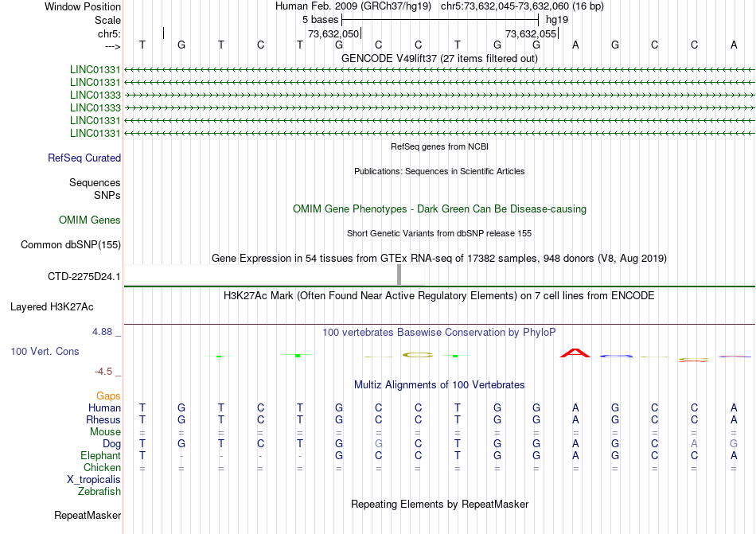
Task: Select the Human species row label
Action: 104,407
